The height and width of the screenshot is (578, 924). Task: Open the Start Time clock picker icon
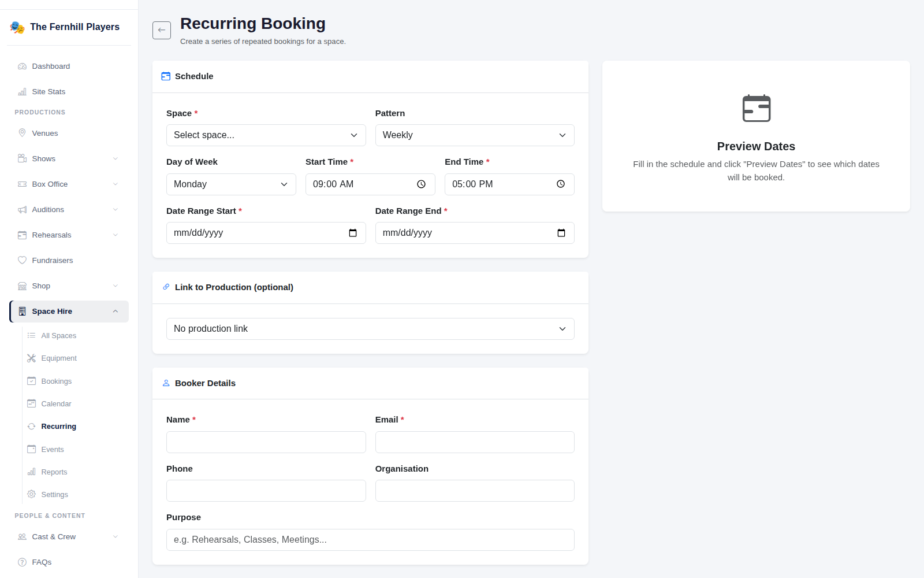pyautogui.click(x=422, y=184)
